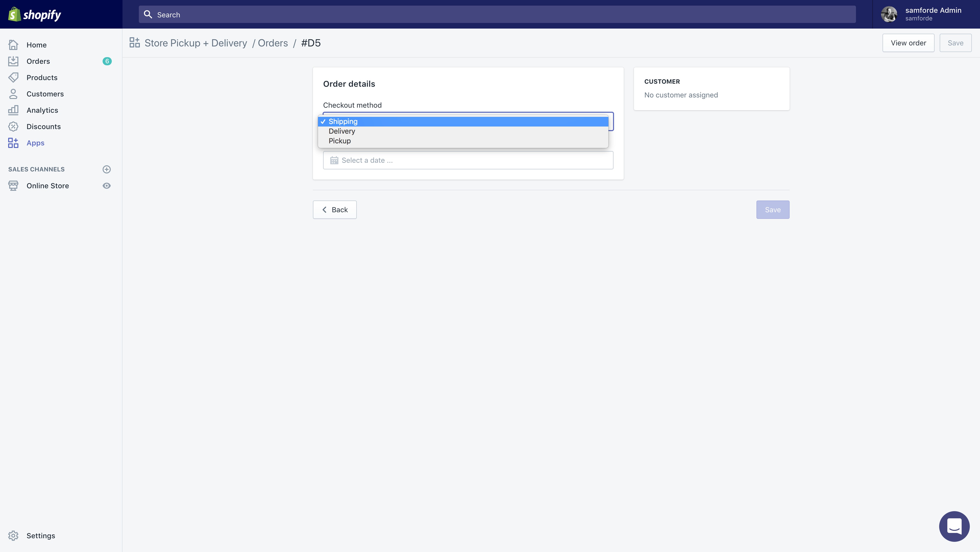Toggle Online Store view eye icon
The height and width of the screenshot is (552, 980).
[x=106, y=186]
